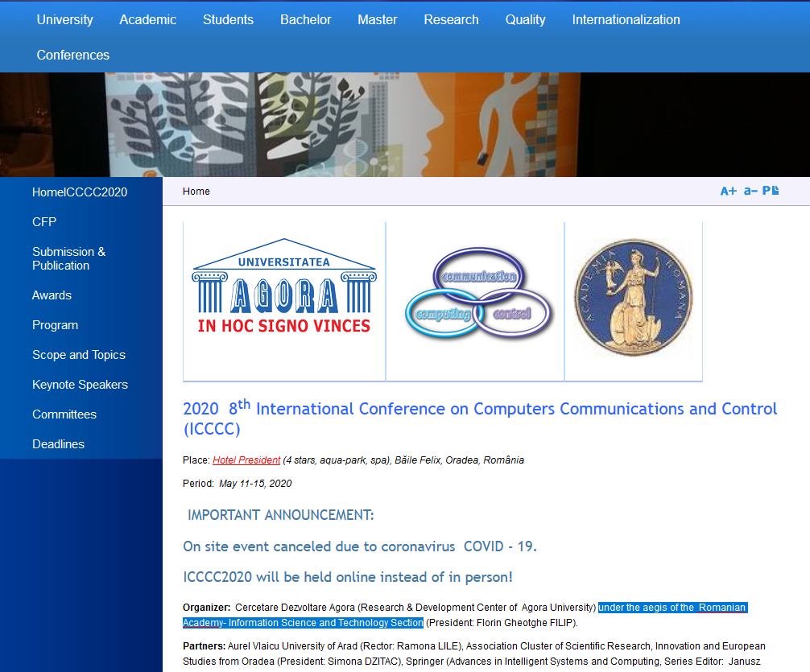810x672 pixels.
Task: Click the ICCCC conference title heading
Action: pyautogui.click(x=480, y=418)
